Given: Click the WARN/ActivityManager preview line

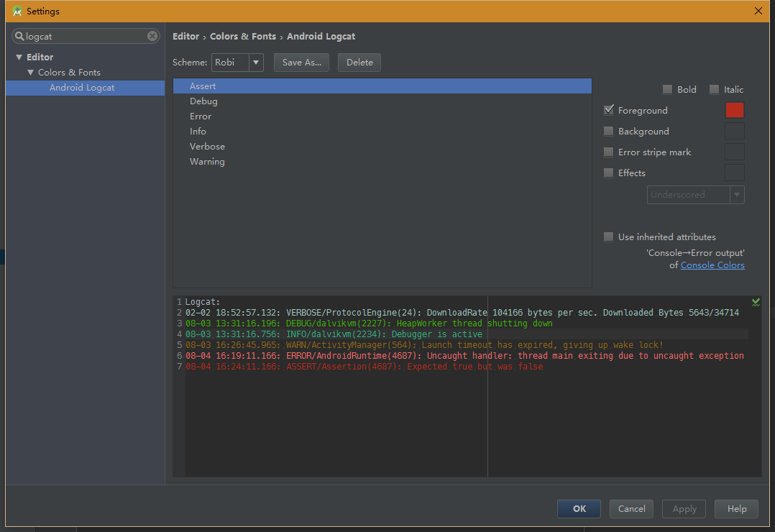Looking at the screenshot, I should (424, 345).
